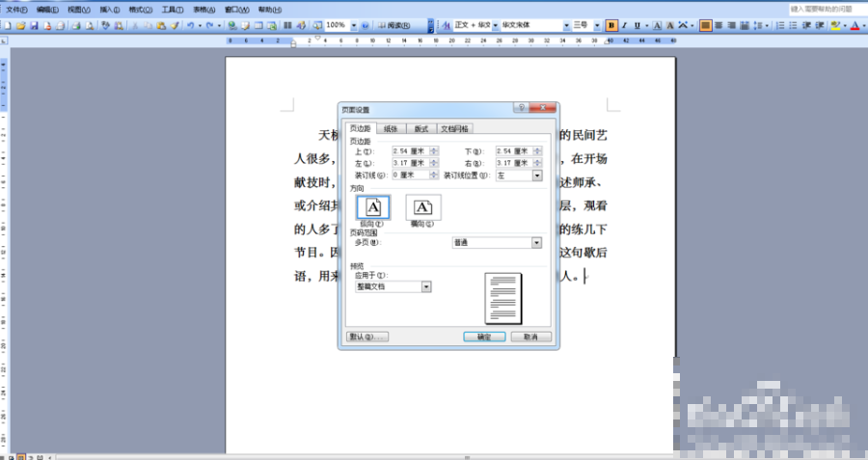Expand the zoom 100% dropdown
The height and width of the screenshot is (460, 868).
[x=354, y=25]
